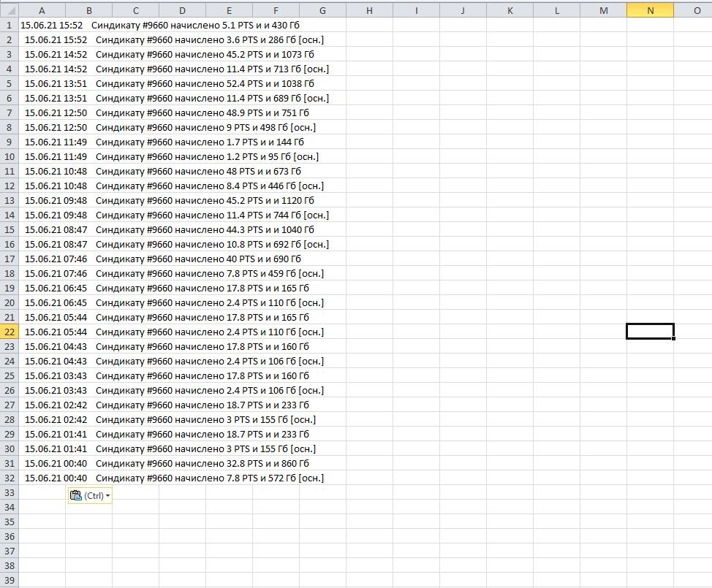Click row with 44.3 PTS и и 1040 Гб

pyautogui.click(x=170, y=229)
